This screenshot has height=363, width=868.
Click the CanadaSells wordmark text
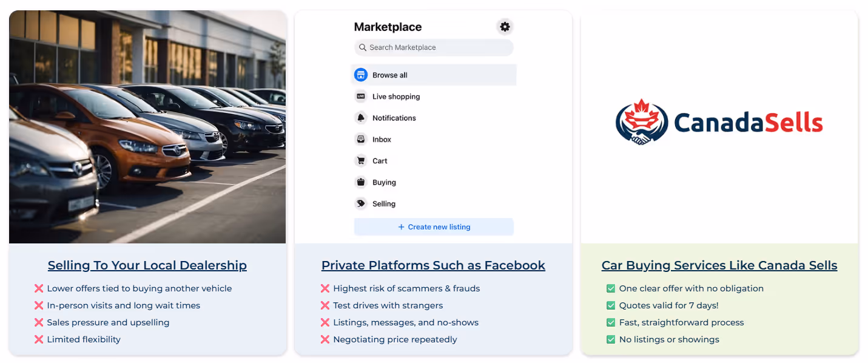coord(749,123)
